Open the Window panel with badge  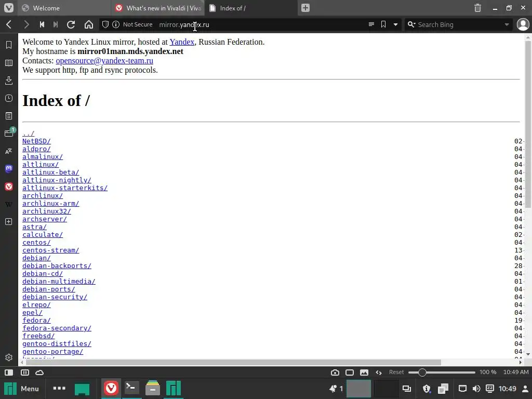(9, 132)
